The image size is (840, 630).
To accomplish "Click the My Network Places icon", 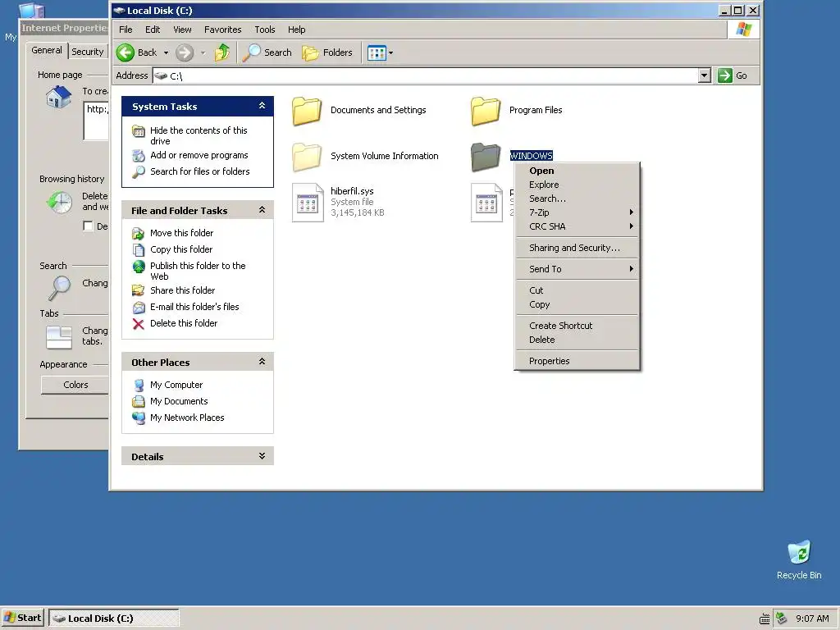I will point(138,418).
